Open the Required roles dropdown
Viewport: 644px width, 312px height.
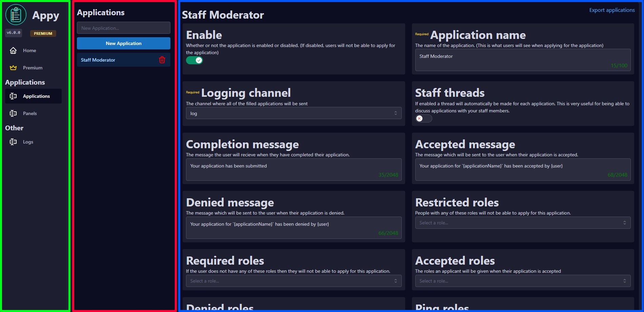coord(293,281)
